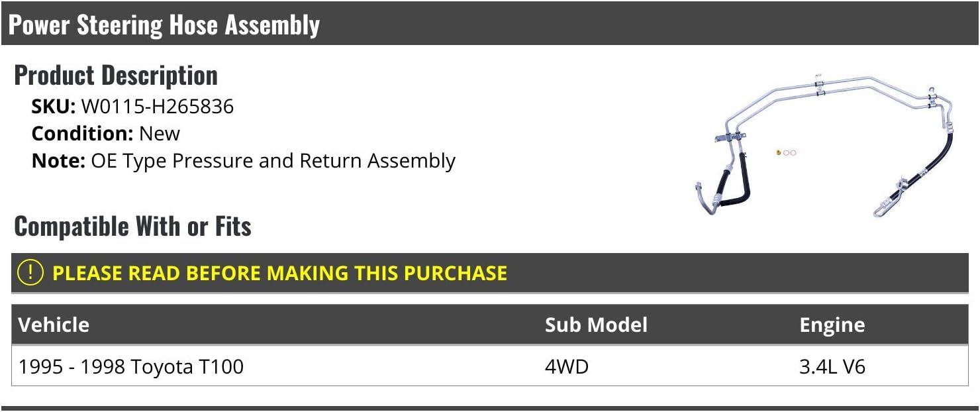The image size is (980, 412).
Task: Select the 3.4L V6 engine cell
Action: point(832,366)
